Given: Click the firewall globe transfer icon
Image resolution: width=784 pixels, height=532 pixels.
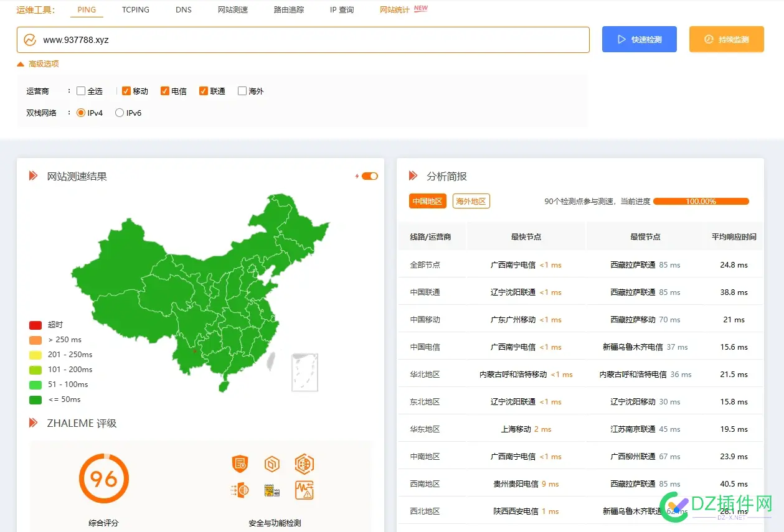Looking at the screenshot, I should [240, 490].
